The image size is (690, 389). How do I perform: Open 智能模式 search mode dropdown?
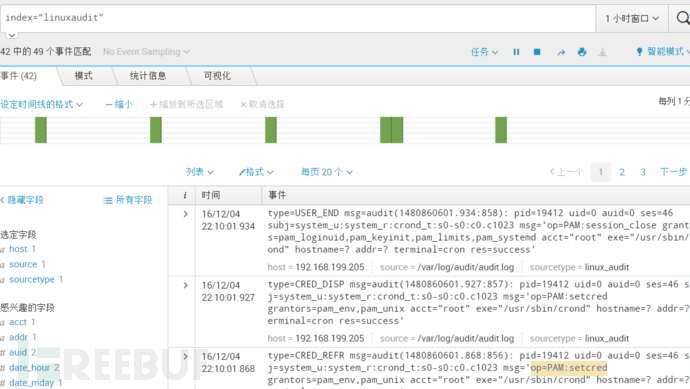point(663,51)
